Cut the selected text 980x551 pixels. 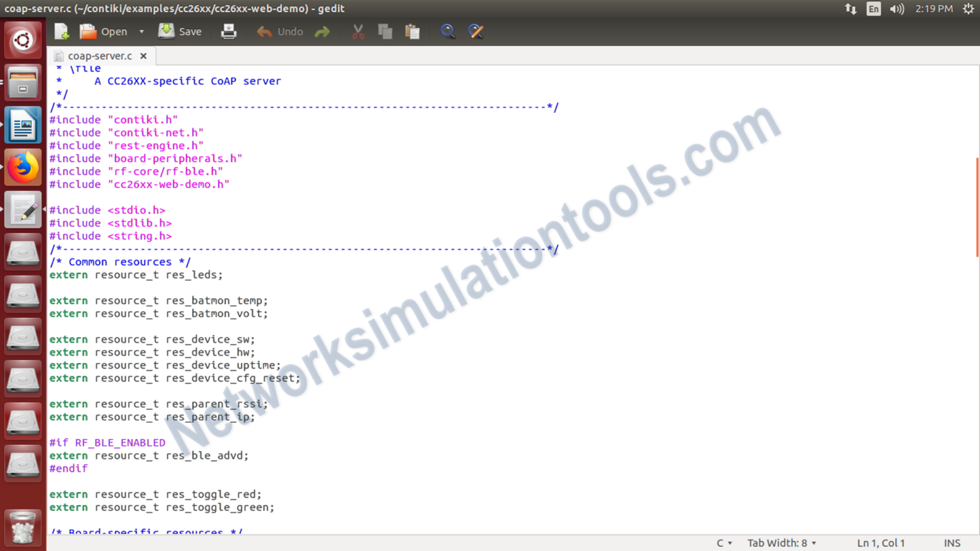coord(357,31)
